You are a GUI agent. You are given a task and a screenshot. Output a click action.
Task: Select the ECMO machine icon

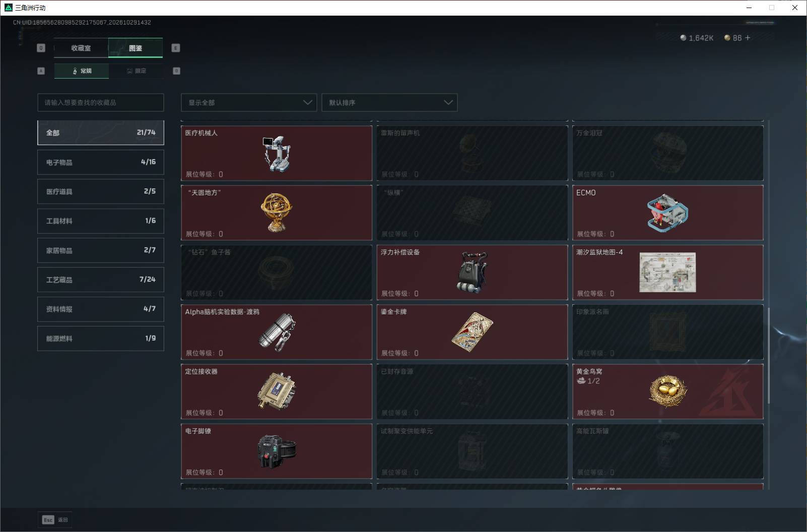click(x=667, y=213)
